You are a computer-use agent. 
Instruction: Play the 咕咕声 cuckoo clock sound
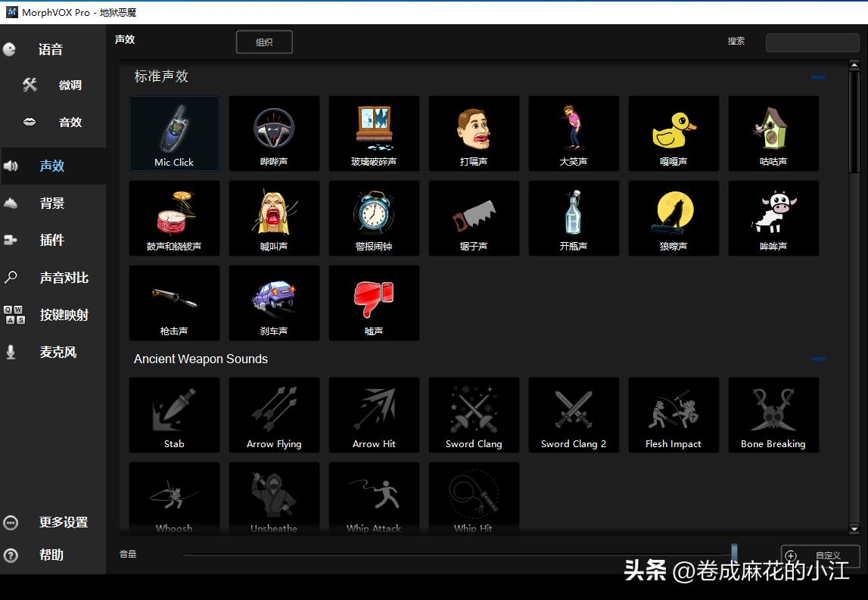click(773, 133)
